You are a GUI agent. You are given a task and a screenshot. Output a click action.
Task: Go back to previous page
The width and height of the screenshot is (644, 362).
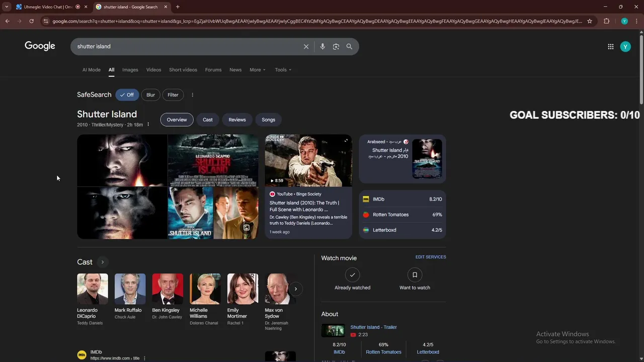[7, 21]
